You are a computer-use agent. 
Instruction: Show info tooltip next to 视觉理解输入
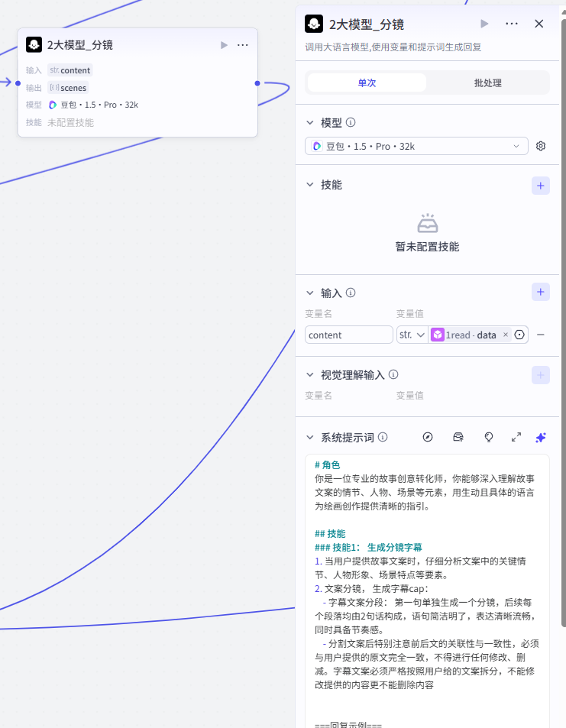[x=393, y=374]
